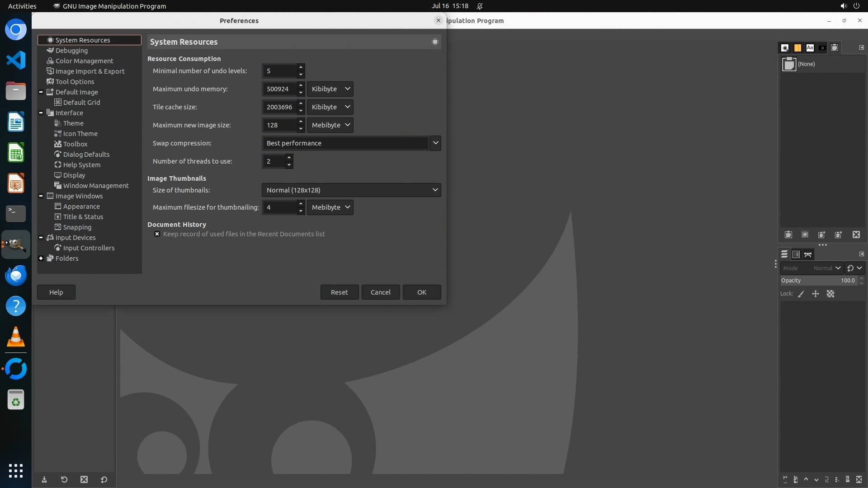The width and height of the screenshot is (868, 488).
Task: Click the lock pixels brush icon
Action: click(x=801, y=294)
